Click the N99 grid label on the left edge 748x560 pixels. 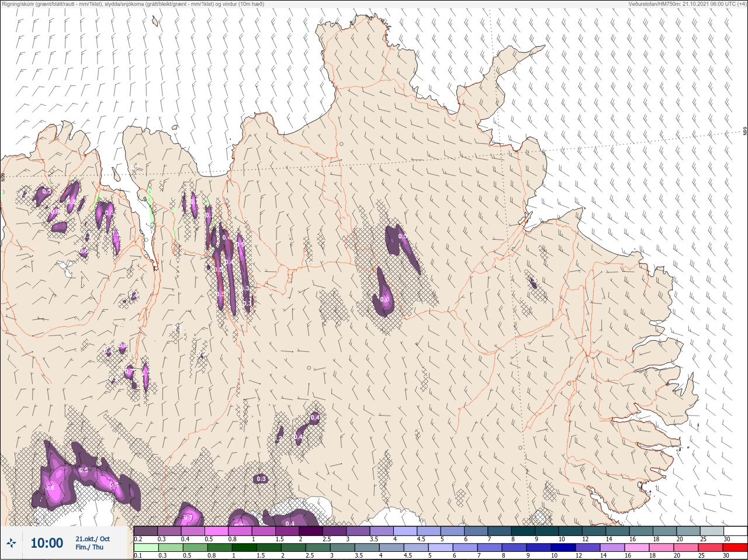3,176
